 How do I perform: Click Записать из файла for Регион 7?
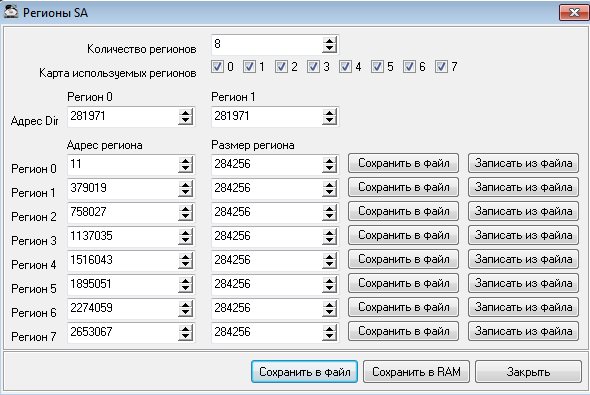pyautogui.click(x=523, y=331)
